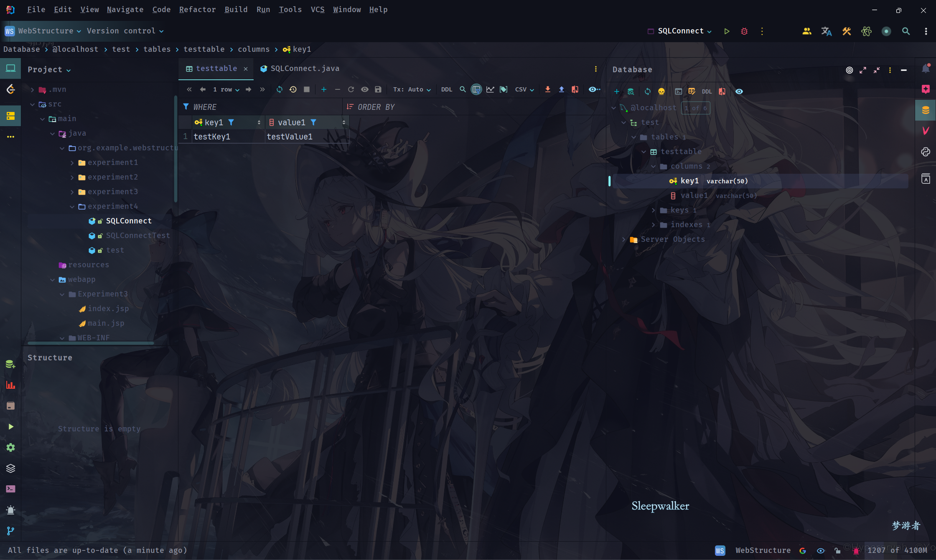Click the Project panel horizontal scrollbar
Image resolution: width=936 pixels, height=560 pixels.
coord(91,343)
